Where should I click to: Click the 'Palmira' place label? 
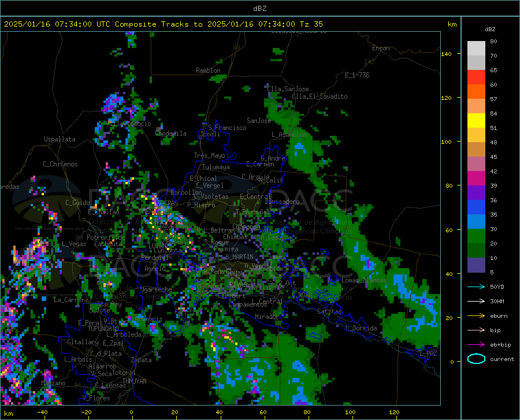[226, 249]
